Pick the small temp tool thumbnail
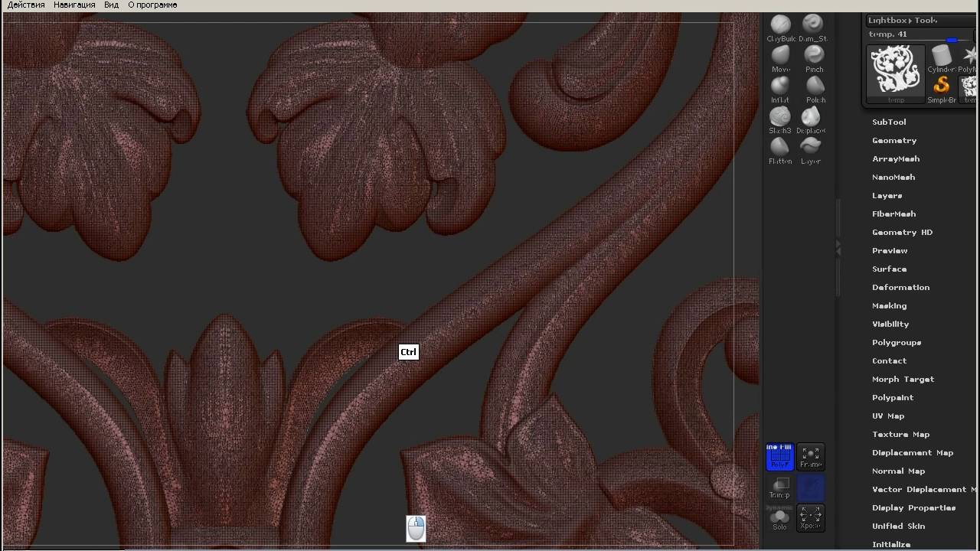The width and height of the screenshot is (980, 551). coord(969,90)
